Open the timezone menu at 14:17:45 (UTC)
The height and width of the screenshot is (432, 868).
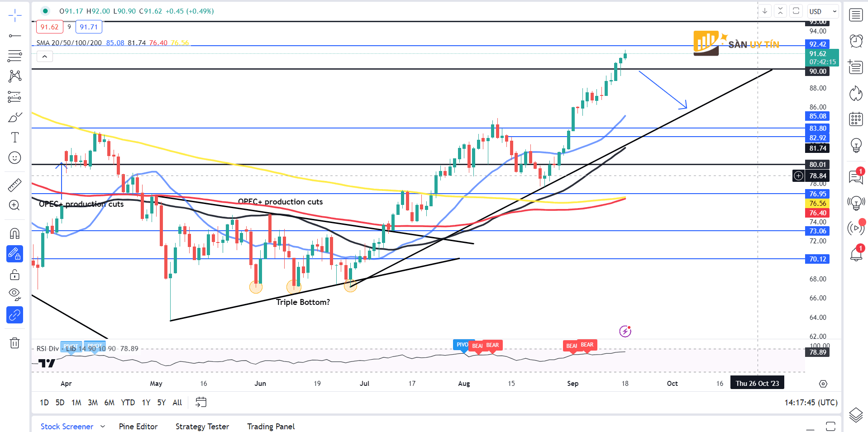[x=811, y=402]
